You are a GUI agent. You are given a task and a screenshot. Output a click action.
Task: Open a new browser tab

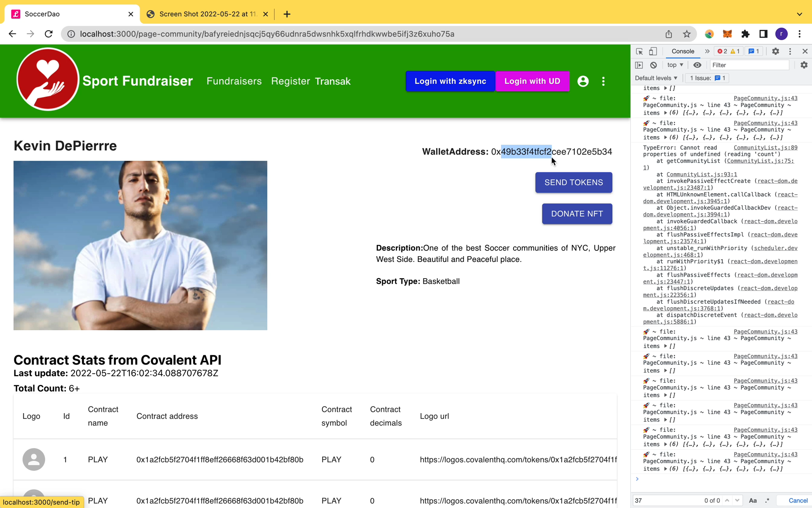287,14
